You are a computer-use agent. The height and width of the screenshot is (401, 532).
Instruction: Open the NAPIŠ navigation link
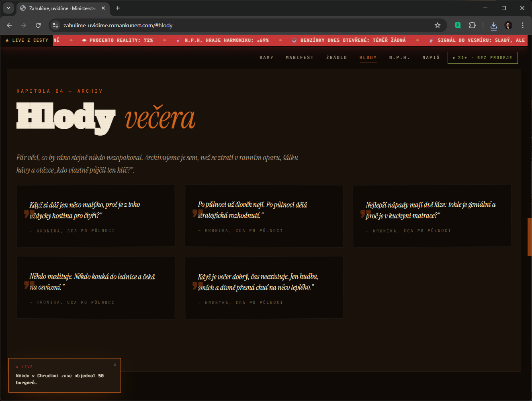pyautogui.click(x=431, y=58)
